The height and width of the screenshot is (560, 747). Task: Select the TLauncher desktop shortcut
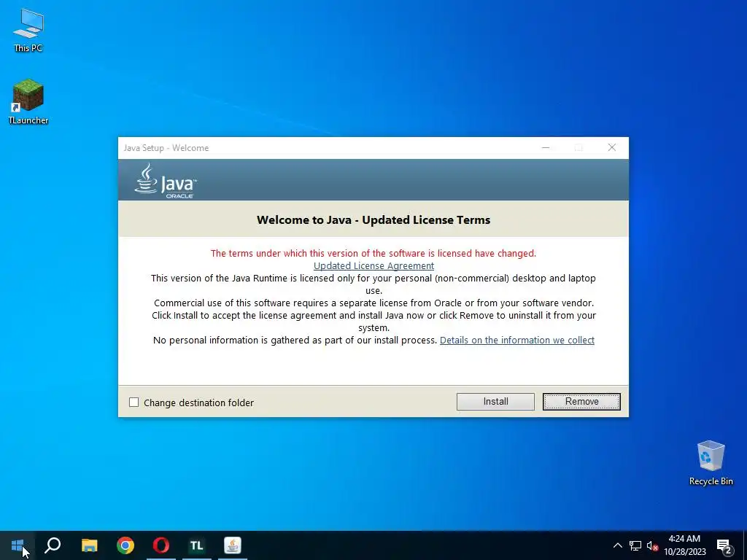[28, 101]
